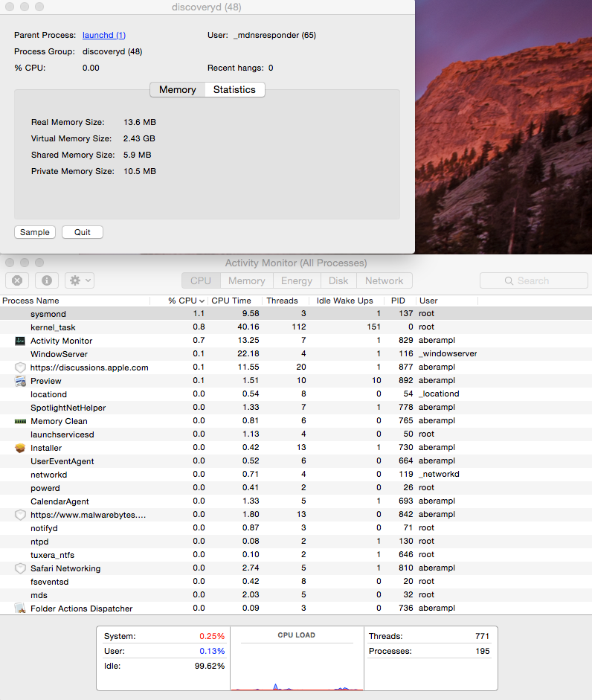The height and width of the screenshot is (700, 592).
Task: Select the SpotlightNetHelper process row
Action: coord(296,408)
